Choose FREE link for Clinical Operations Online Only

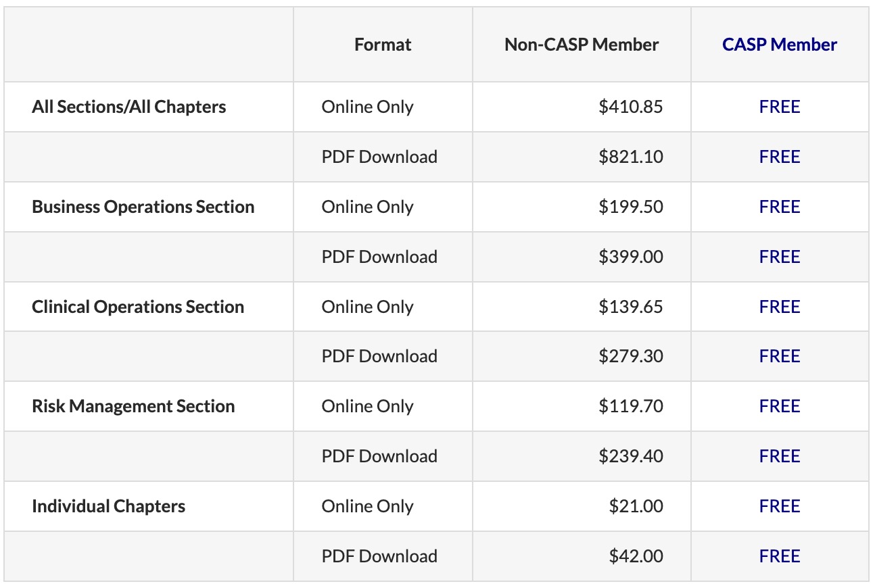(x=780, y=307)
